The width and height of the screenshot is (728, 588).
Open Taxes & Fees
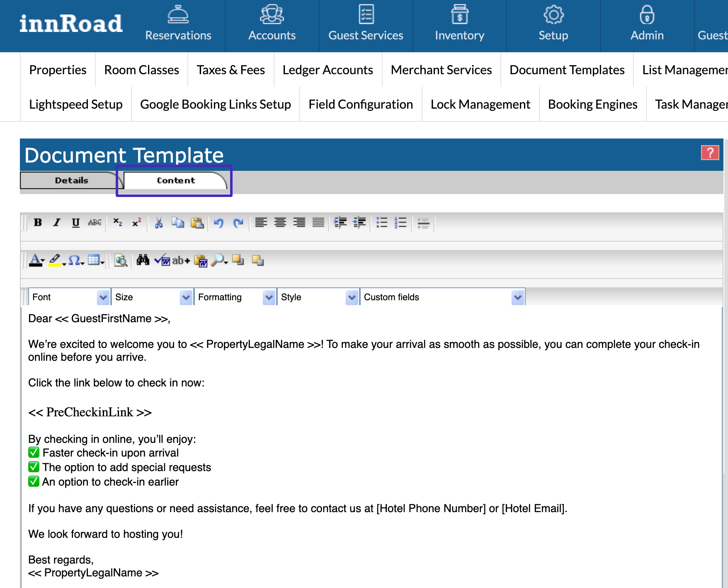point(231,70)
